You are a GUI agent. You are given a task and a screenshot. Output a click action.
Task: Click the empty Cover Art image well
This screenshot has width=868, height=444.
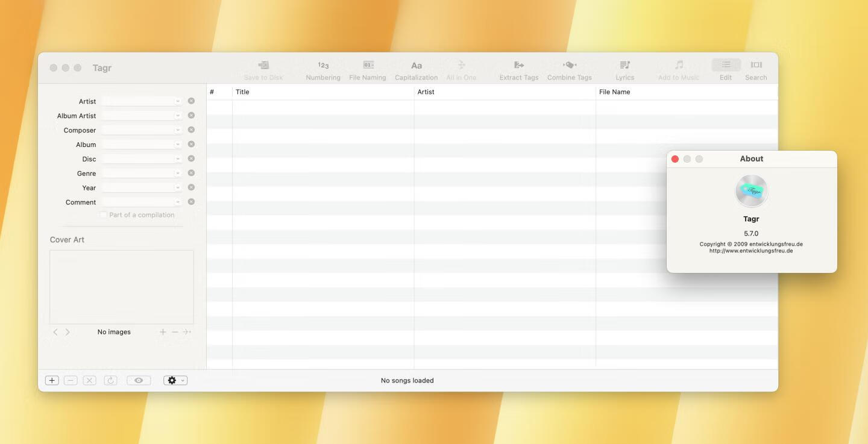coord(122,287)
